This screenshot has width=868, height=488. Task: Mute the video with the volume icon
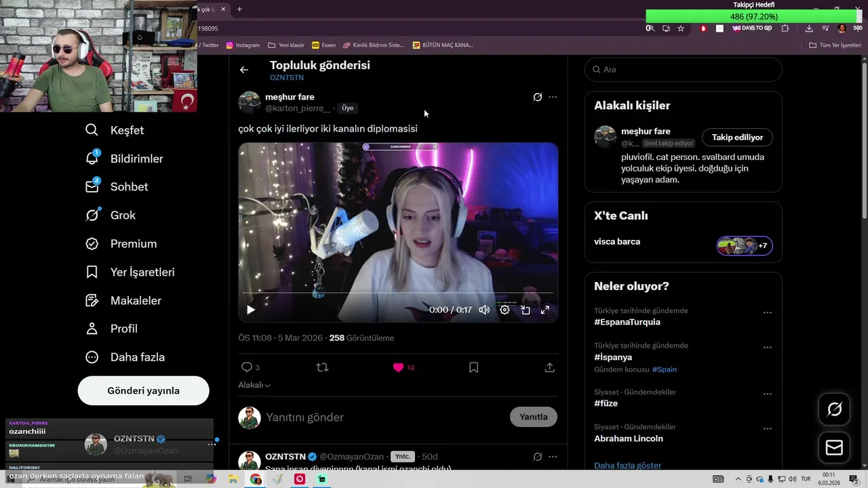click(484, 310)
